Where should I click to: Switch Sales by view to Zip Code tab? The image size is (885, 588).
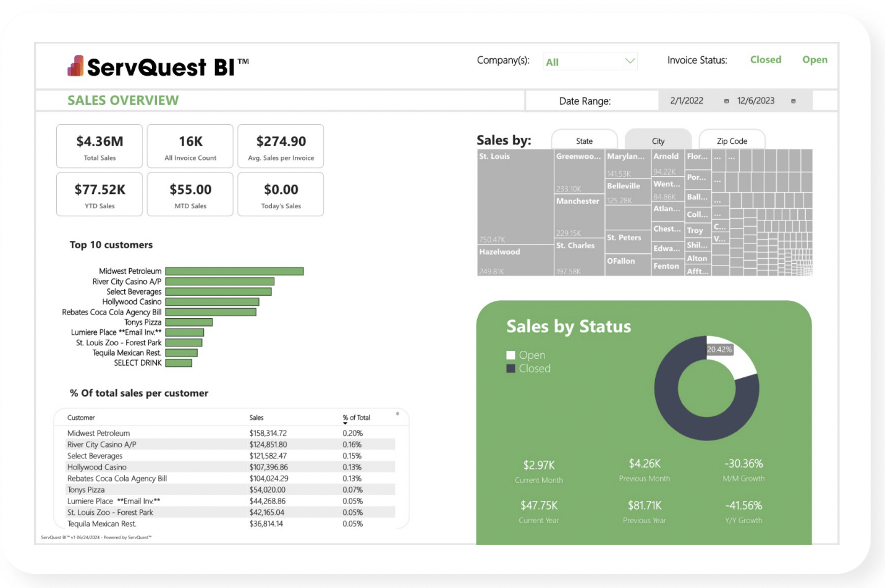[x=732, y=140]
